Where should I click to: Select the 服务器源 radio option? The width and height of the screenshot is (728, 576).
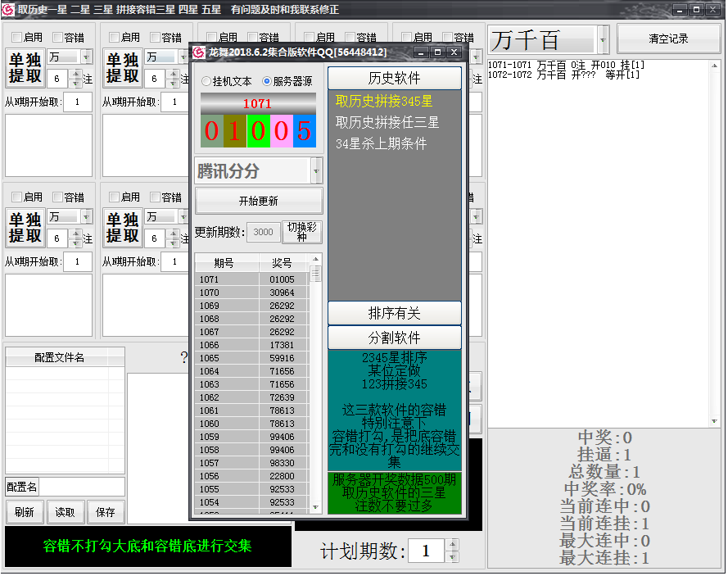267,82
